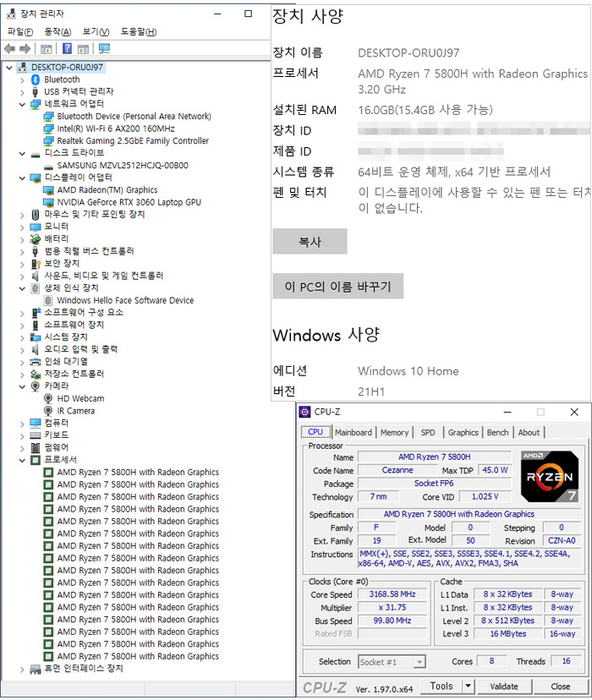Click the 배터리 category icon
Viewport: 592px width, 700px height.
36,239
